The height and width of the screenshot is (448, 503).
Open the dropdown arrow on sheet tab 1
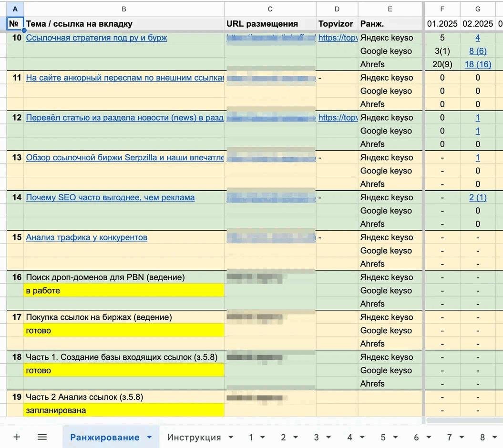click(263, 438)
